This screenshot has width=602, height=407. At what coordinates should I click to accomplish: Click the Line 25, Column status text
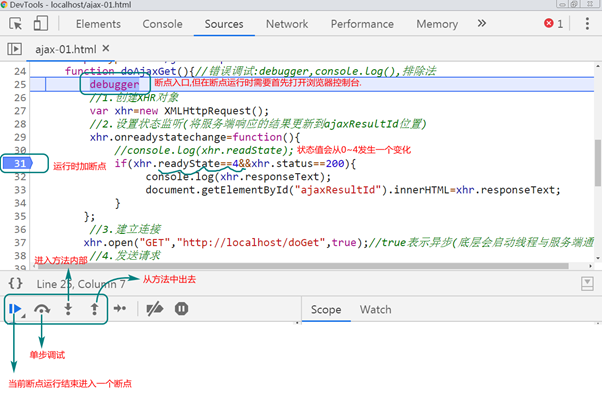[81, 284]
